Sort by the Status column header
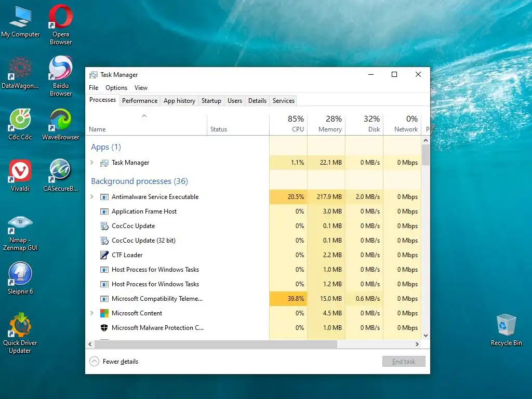The height and width of the screenshot is (399, 532). click(238, 125)
